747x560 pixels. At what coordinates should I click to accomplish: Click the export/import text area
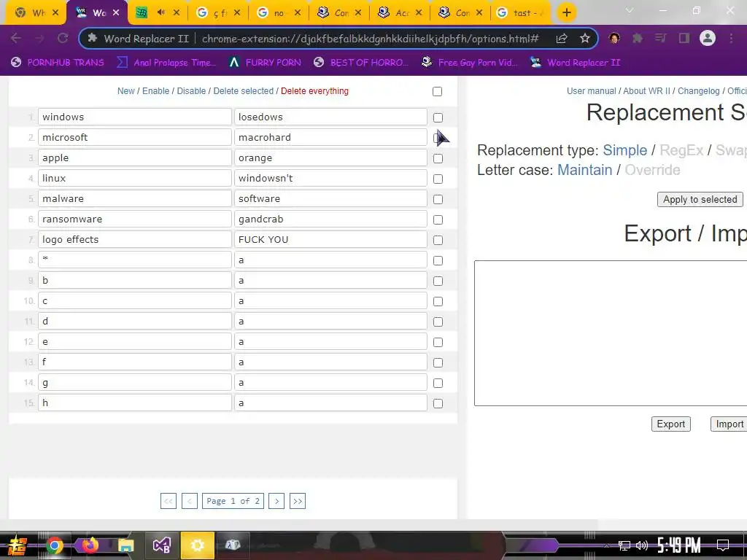[x=611, y=332]
